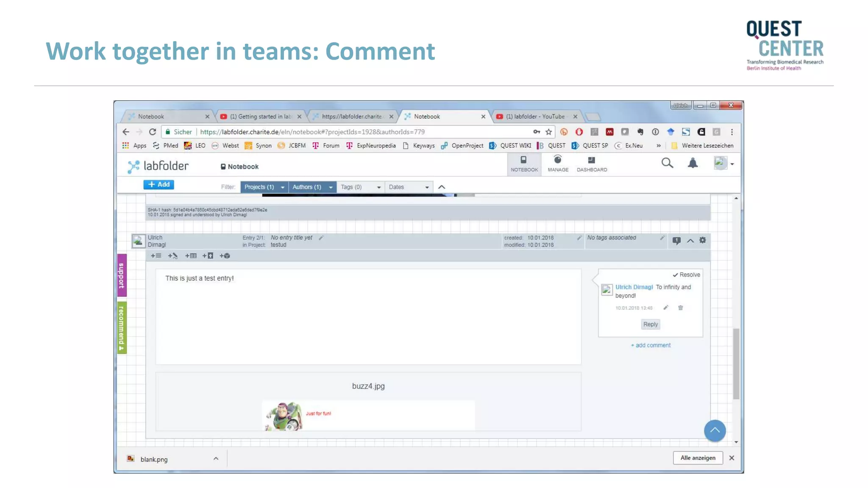Close the active Notebook tab
The height and width of the screenshot is (488, 868).
coord(483,116)
